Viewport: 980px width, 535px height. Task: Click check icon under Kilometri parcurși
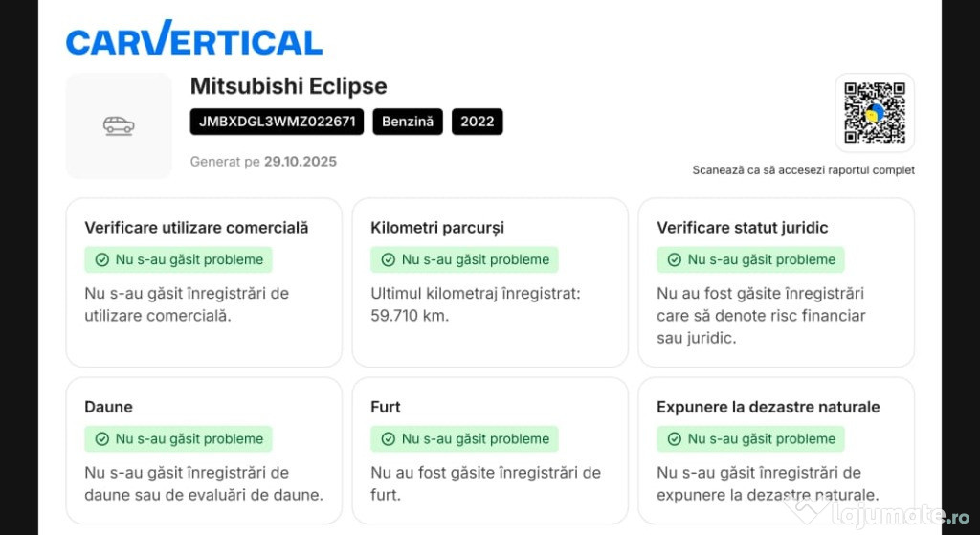(x=389, y=259)
